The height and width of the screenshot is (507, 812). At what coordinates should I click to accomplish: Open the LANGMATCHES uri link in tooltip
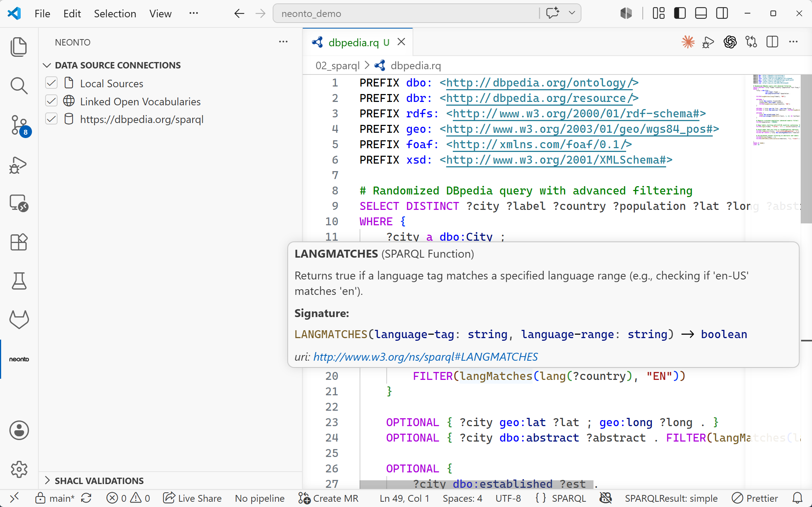425,357
